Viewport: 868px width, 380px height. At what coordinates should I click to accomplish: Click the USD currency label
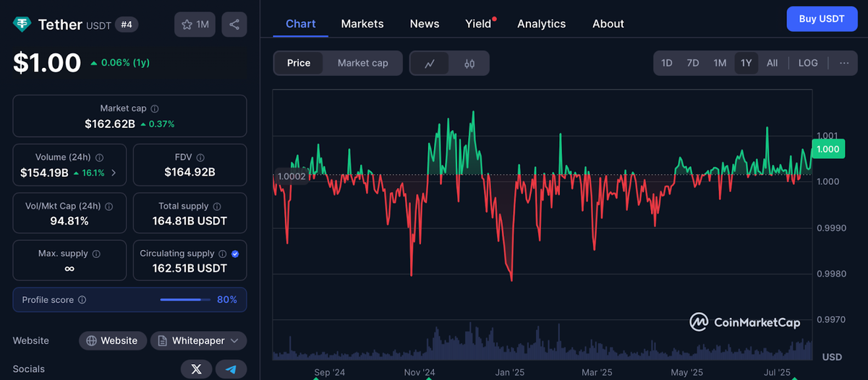pos(832,357)
